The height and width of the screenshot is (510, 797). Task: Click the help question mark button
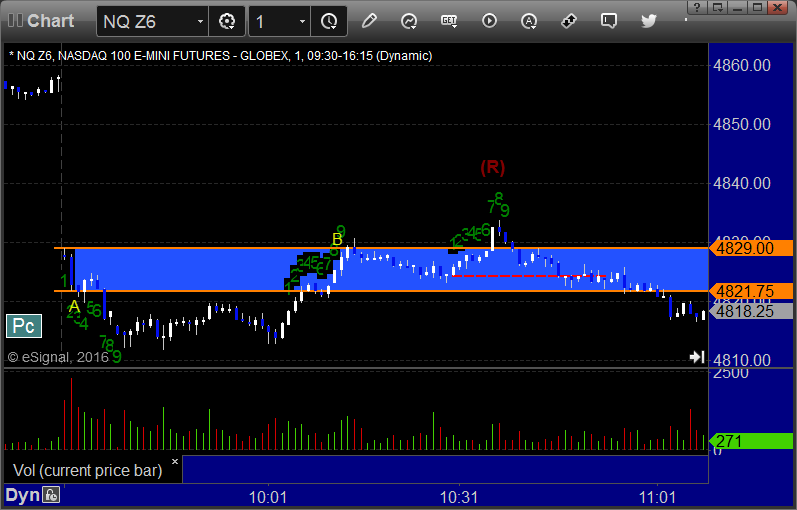coord(697,7)
